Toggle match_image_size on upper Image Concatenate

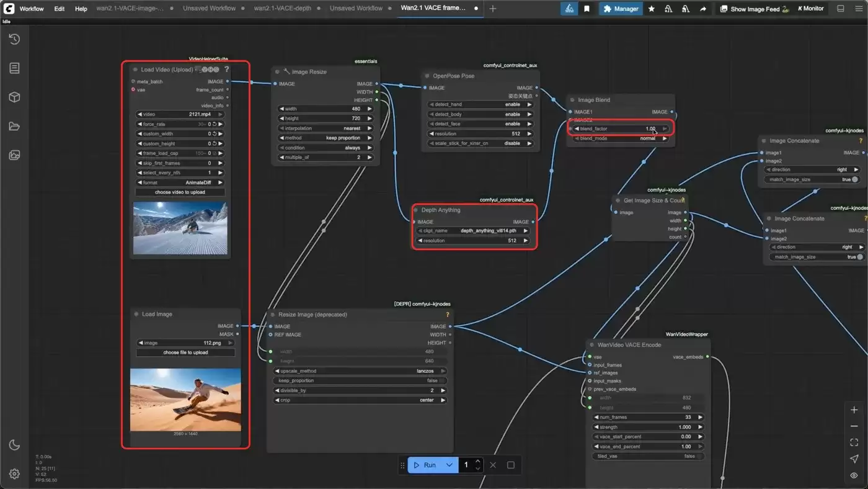tap(812, 179)
